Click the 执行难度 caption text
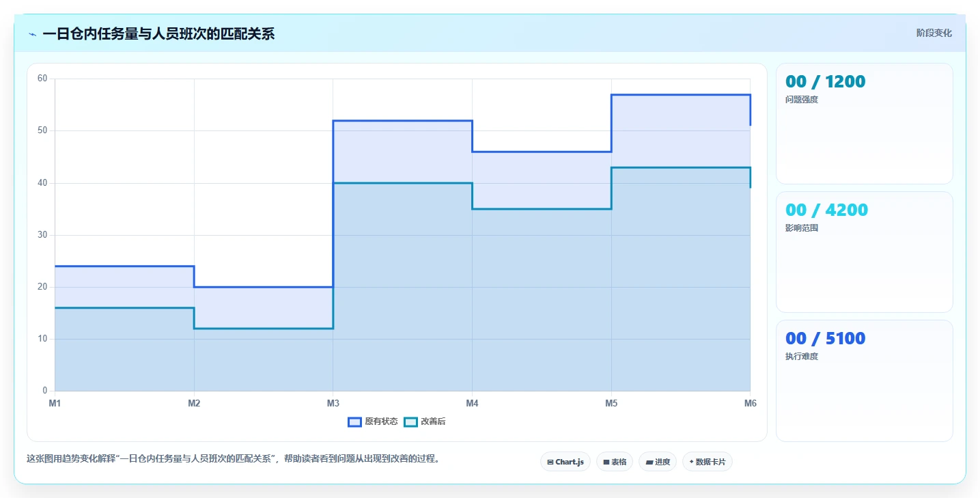The height and width of the screenshot is (498, 980). coord(802,357)
